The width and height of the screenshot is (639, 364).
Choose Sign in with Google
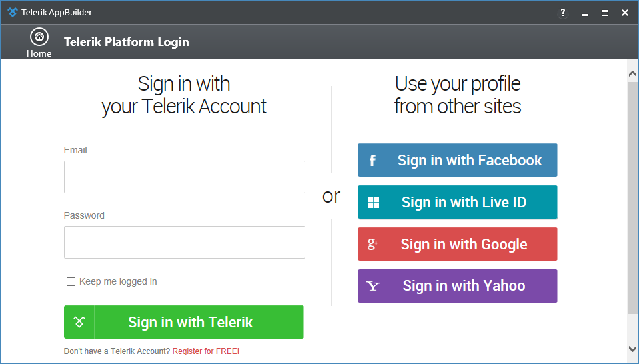[464, 245]
